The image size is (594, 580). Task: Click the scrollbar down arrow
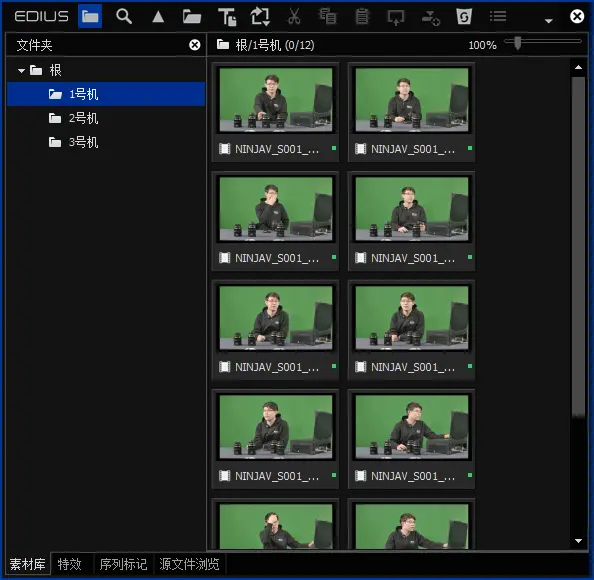pyautogui.click(x=578, y=541)
